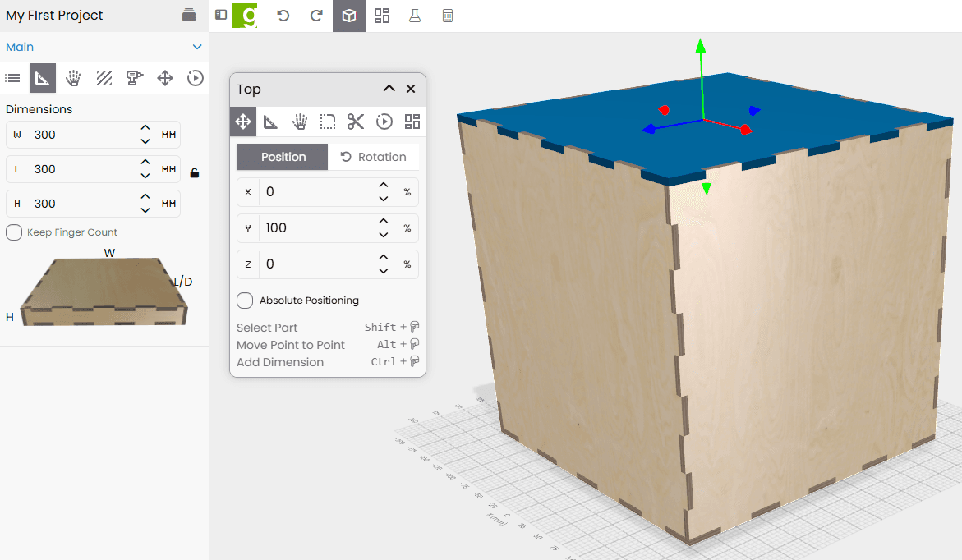The image size is (962, 560).
Task: Switch to 3D cube view
Action: click(349, 16)
